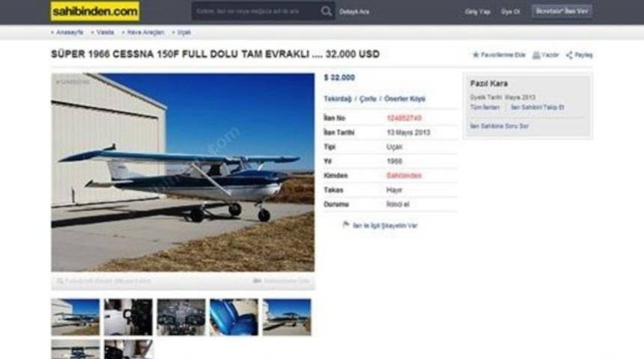Click İlan Sahibine Soru Sor link
This screenshot has height=359, width=644.
click(x=499, y=126)
